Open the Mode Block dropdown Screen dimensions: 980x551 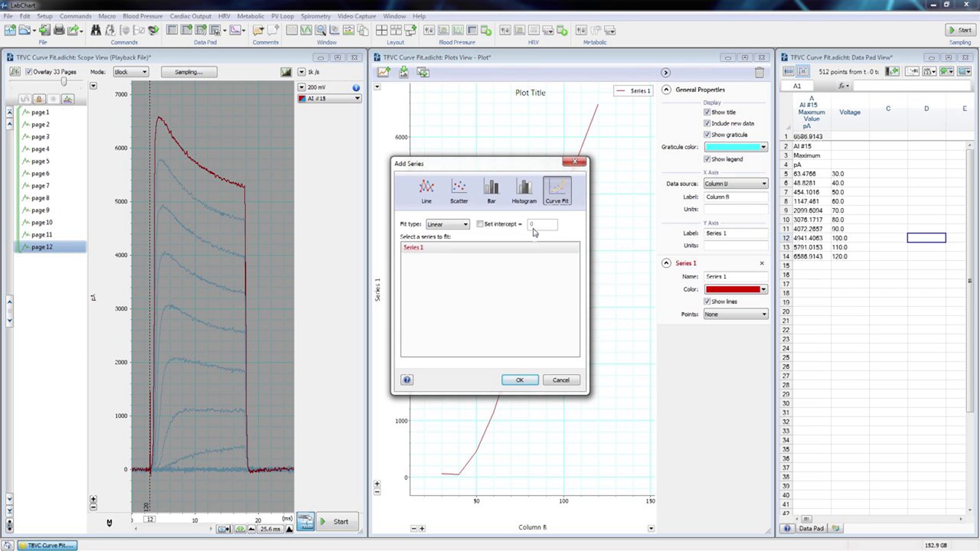click(131, 72)
